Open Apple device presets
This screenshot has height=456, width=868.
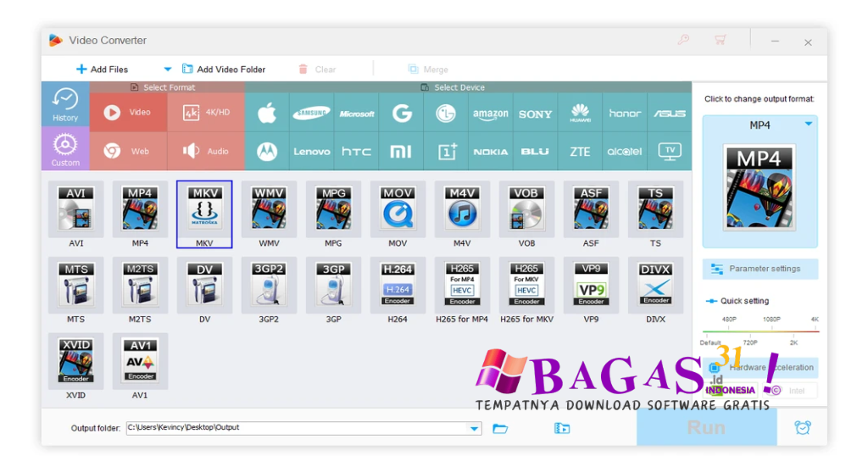(x=267, y=113)
